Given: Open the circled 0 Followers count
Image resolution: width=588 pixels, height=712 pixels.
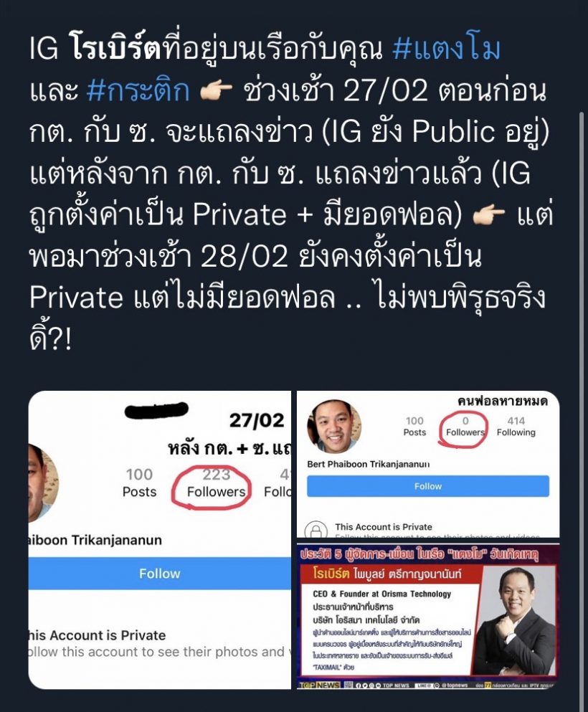Looking at the screenshot, I should click(x=465, y=427).
